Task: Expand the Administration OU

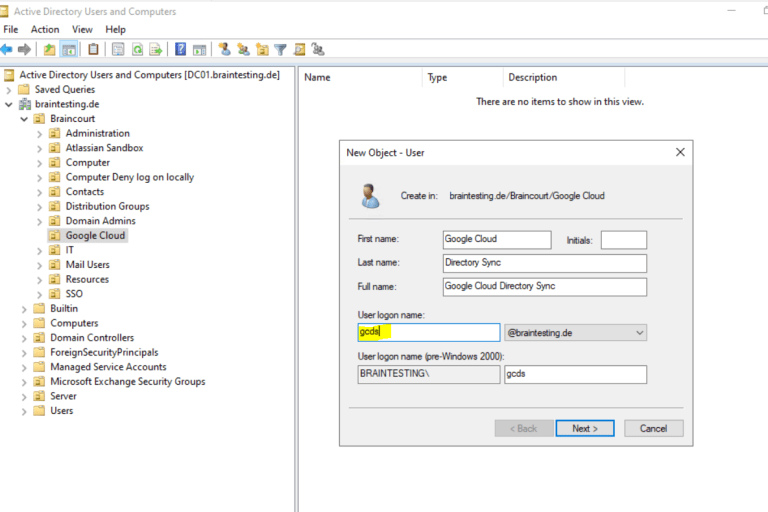Action: [40, 134]
